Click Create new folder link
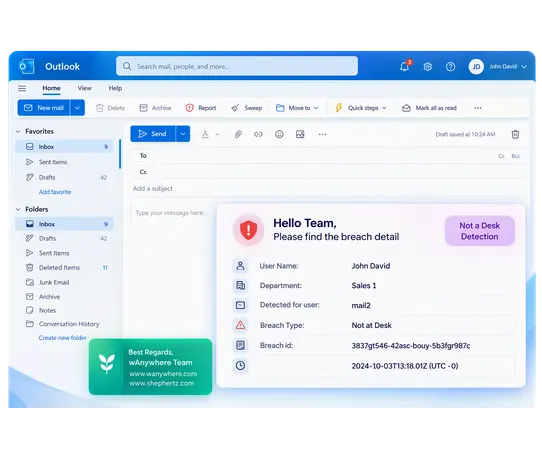 coord(63,338)
